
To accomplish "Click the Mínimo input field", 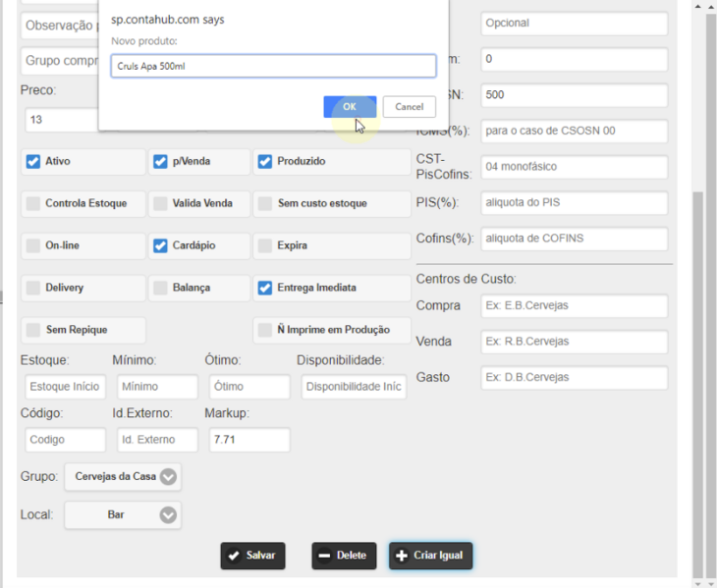I will (x=157, y=387).
